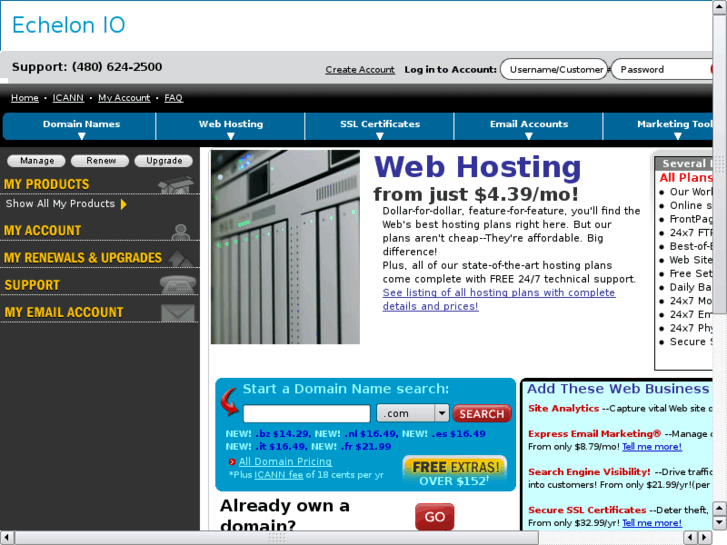The image size is (727, 545).
Task: Click the yellow arrow beside Show All My Products
Action: click(123, 204)
